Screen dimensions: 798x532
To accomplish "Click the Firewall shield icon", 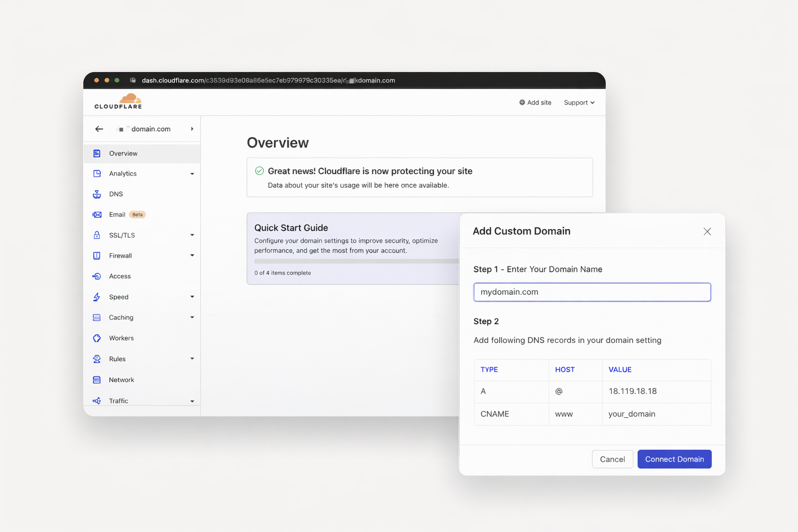I will 97,256.
